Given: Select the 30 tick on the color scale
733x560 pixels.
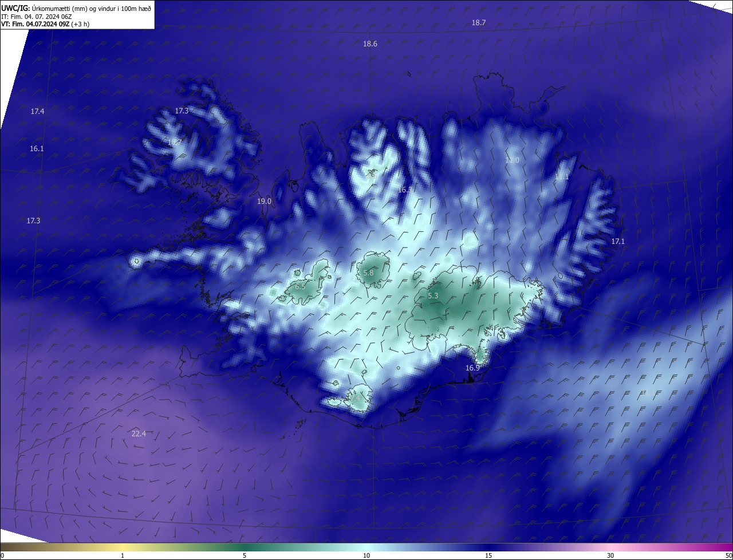Looking at the screenshot, I should (x=610, y=555).
